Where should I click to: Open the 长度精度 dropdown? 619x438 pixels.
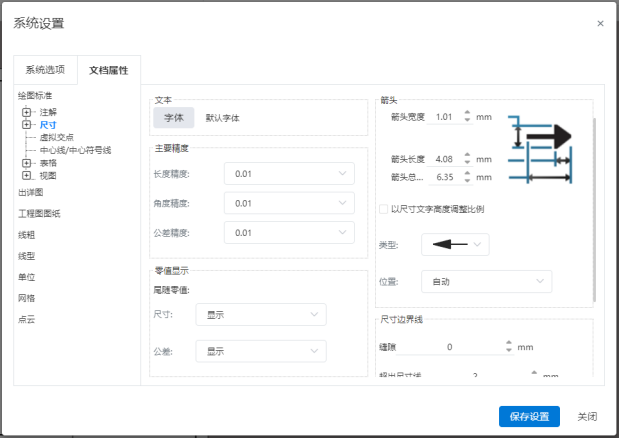(289, 174)
